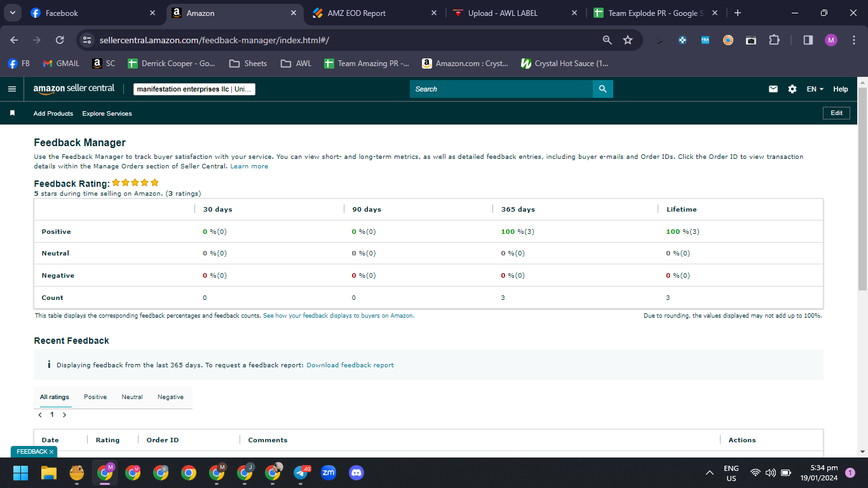Open the AWL bookmarks folder
Viewport: 868px width, 488px height.
click(x=296, y=64)
